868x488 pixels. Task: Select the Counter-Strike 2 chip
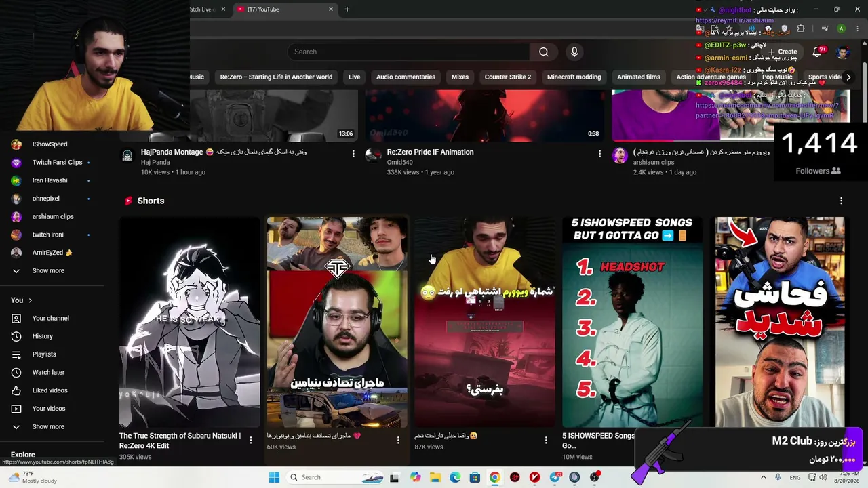point(508,77)
